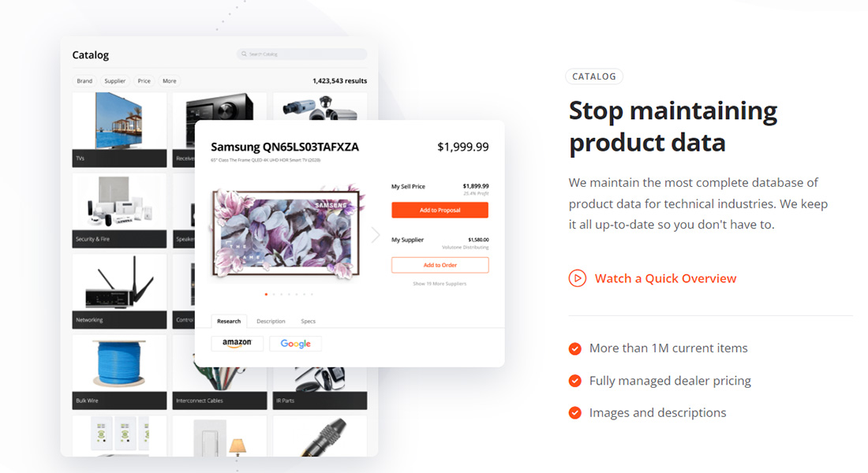Viewport: 868px width, 473px height.
Task: Select the Research tab
Action: click(229, 322)
